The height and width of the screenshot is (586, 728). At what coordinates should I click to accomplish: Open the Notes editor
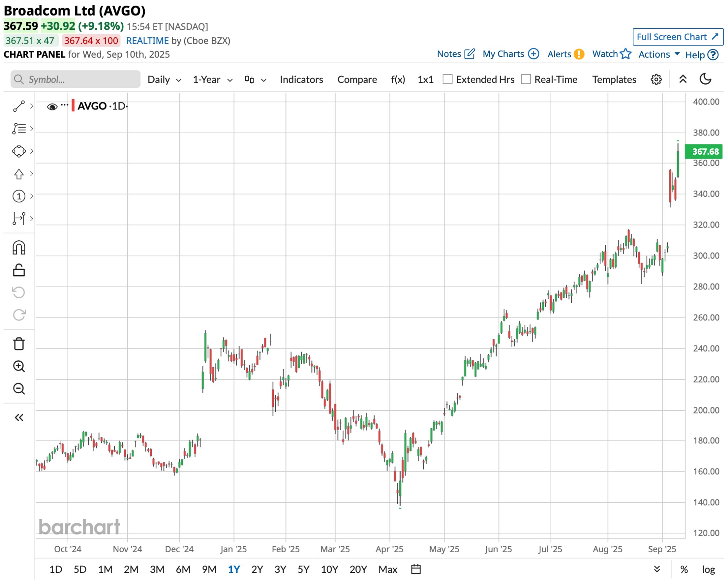(456, 54)
